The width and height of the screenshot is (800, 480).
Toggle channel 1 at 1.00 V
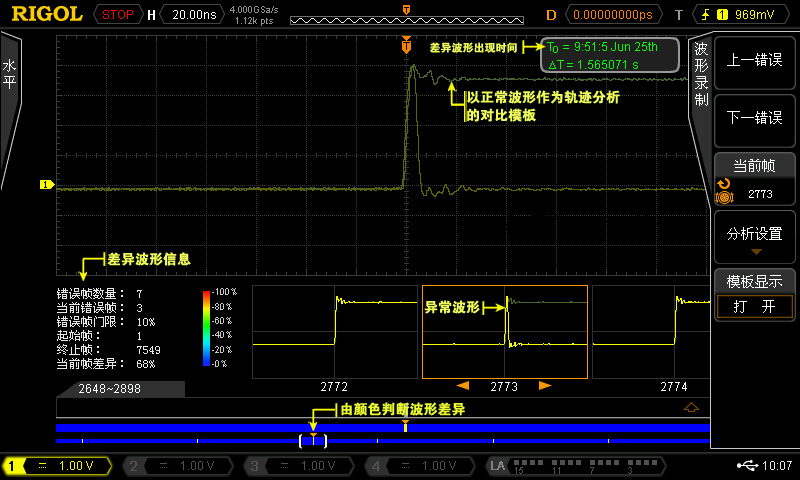(x=58, y=466)
